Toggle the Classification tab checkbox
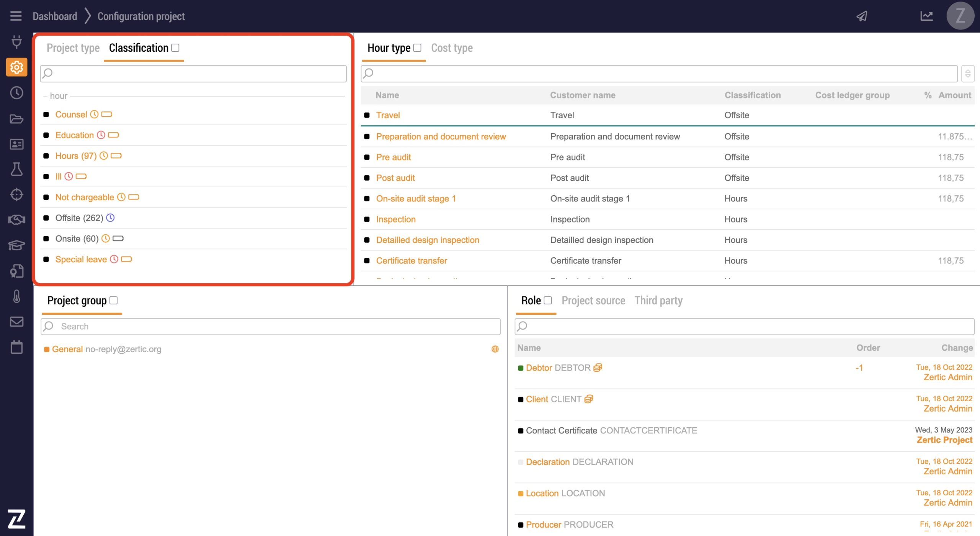980x536 pixels. [175, 48]
